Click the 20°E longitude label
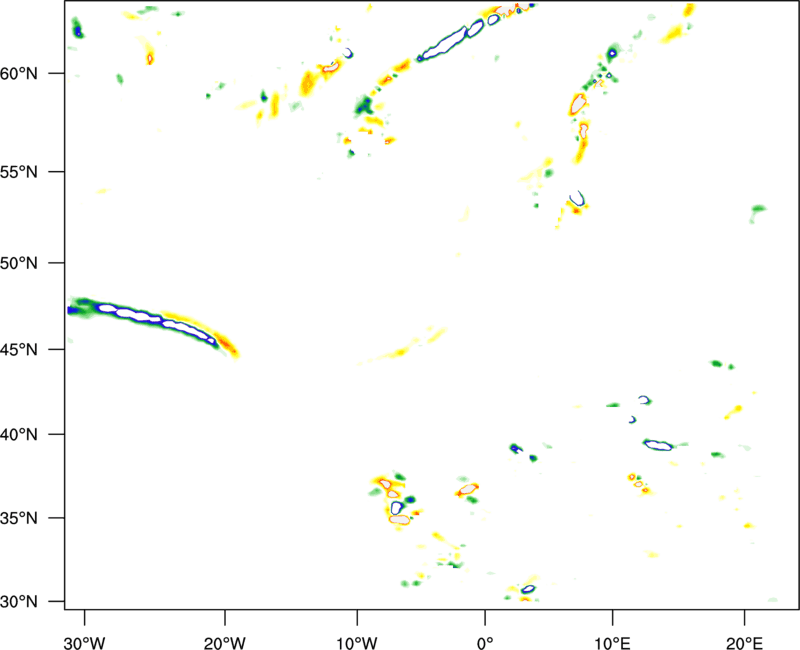800x650 pixels. (744, 643)
